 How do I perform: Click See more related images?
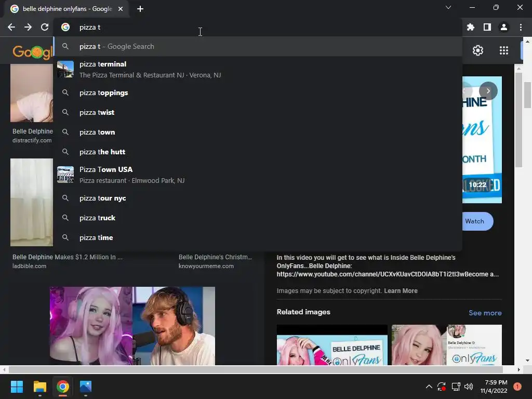point(485,313)
